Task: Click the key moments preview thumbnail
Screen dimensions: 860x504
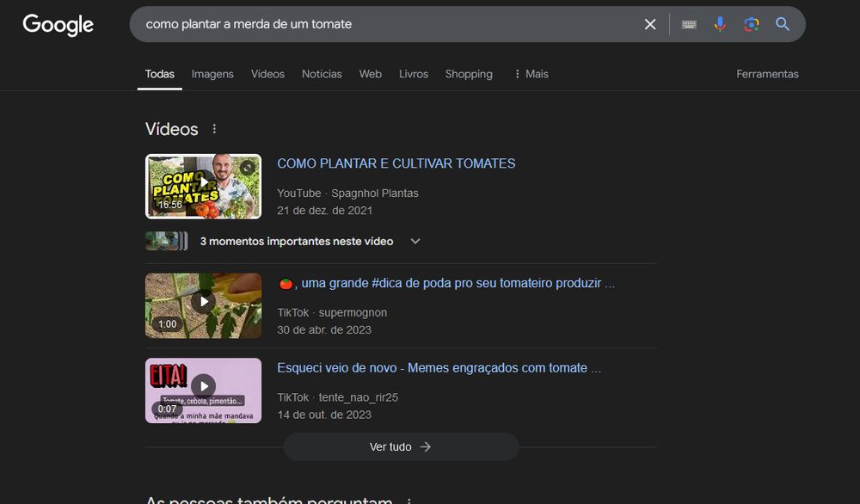Action: click(x=166, y=242)
